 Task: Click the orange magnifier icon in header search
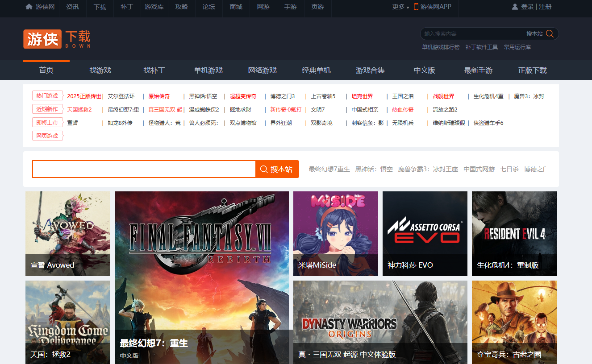(550, 33)
